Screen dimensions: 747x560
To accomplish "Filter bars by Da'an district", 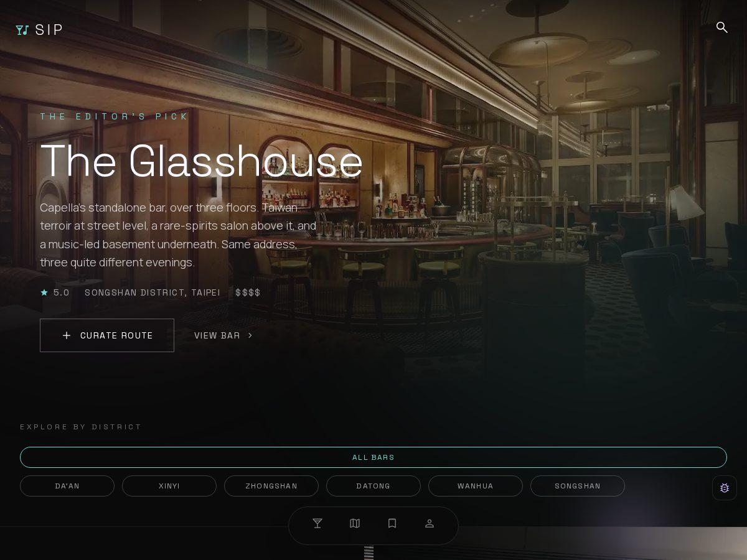I will coord(67,486).
